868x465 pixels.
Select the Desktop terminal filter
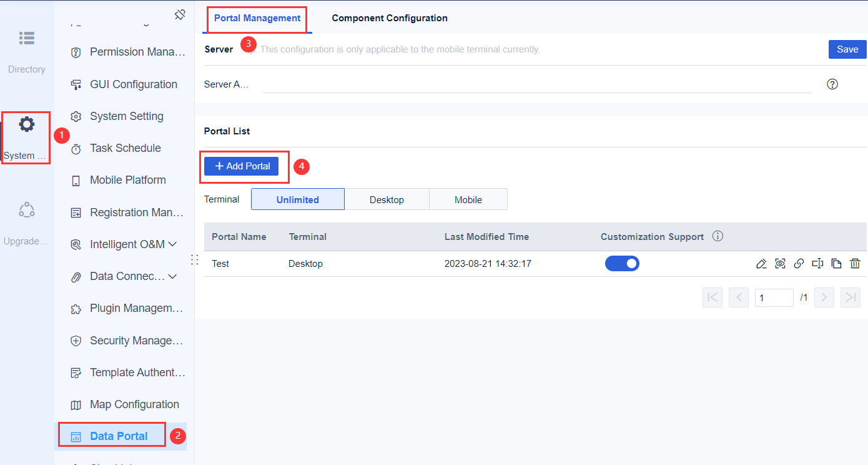[x=387, y=199]
